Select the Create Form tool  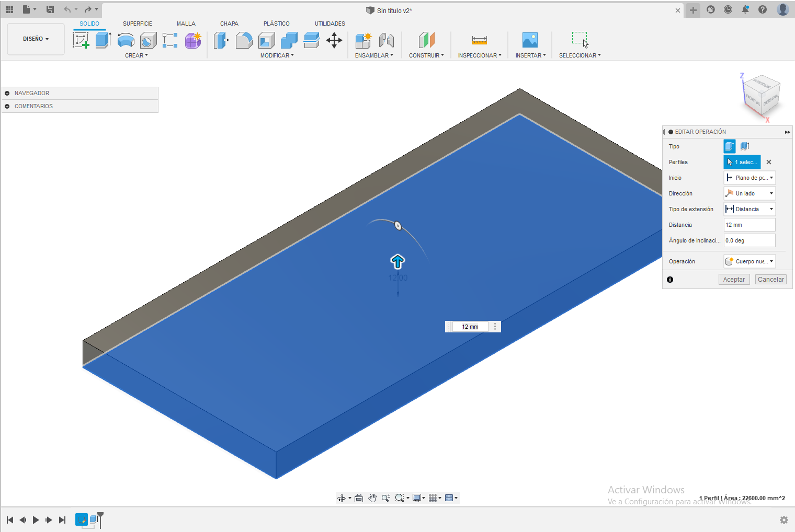[x=193, y=40]
